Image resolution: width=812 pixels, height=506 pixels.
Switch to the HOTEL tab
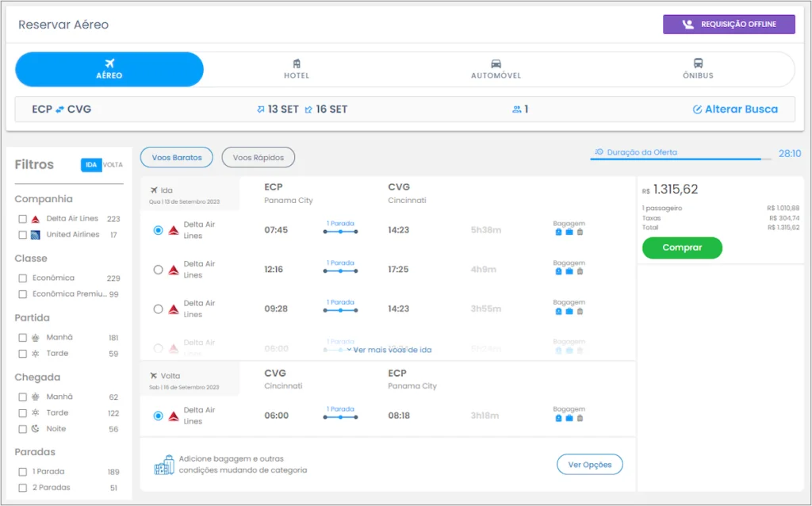click(x=297, y=69)
